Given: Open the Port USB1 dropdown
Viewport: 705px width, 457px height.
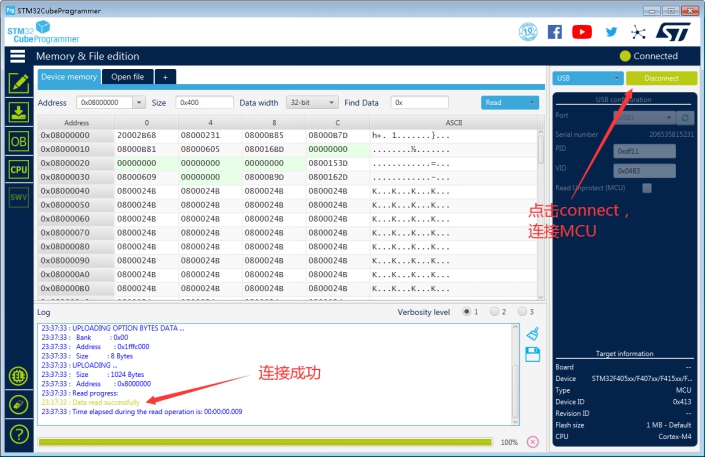Looking at the screenshot, I should pyautogui.click(x=645, y=117).
